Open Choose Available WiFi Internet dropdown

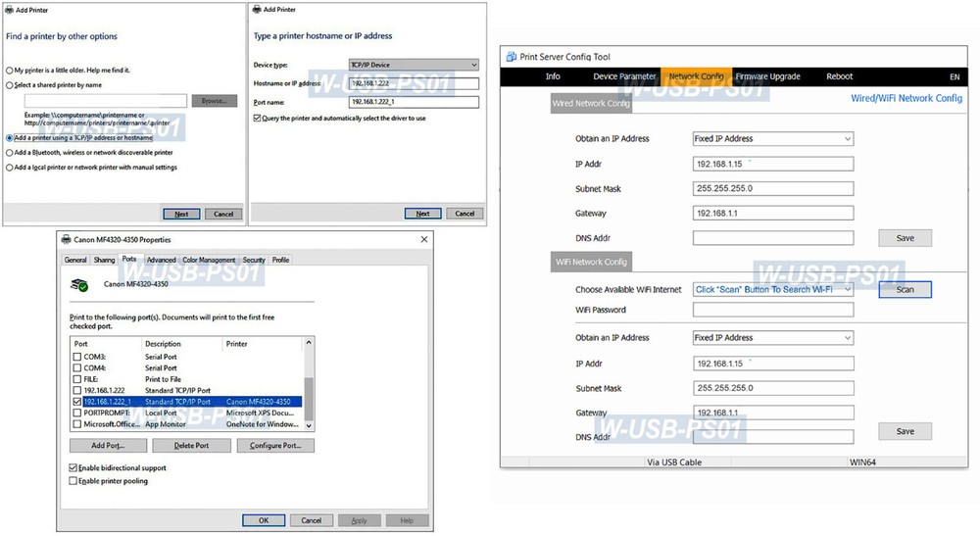(x=773, y=289)
